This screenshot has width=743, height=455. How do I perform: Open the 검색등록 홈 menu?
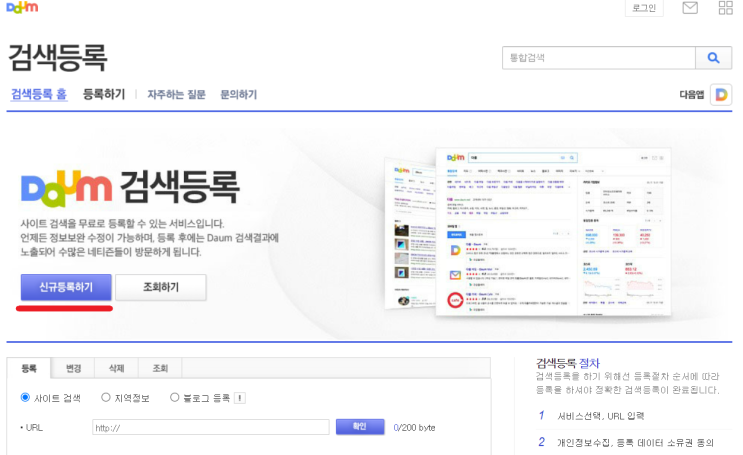click(39, 94)
